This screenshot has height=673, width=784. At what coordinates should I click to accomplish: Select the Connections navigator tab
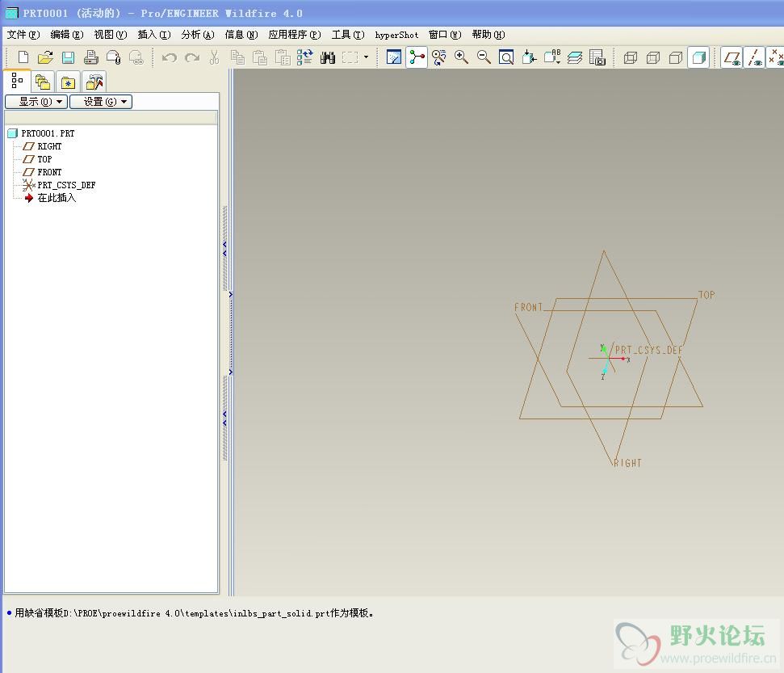(x=94, y=82)
